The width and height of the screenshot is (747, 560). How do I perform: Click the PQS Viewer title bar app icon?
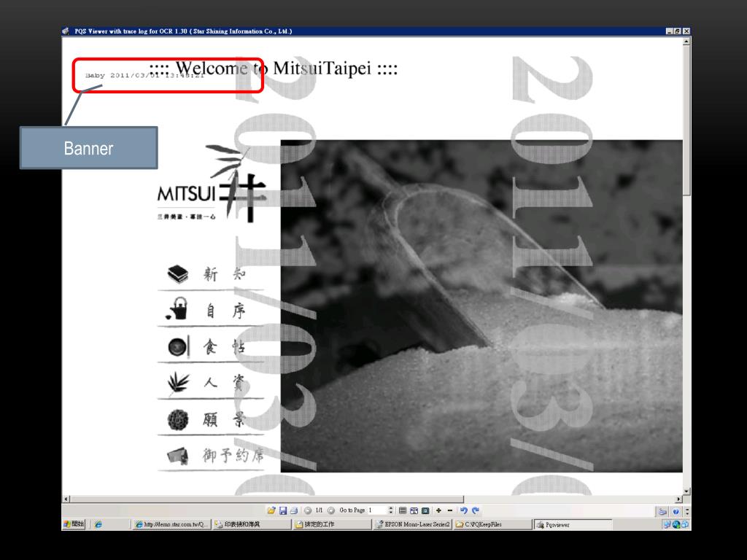pos(66,31)
